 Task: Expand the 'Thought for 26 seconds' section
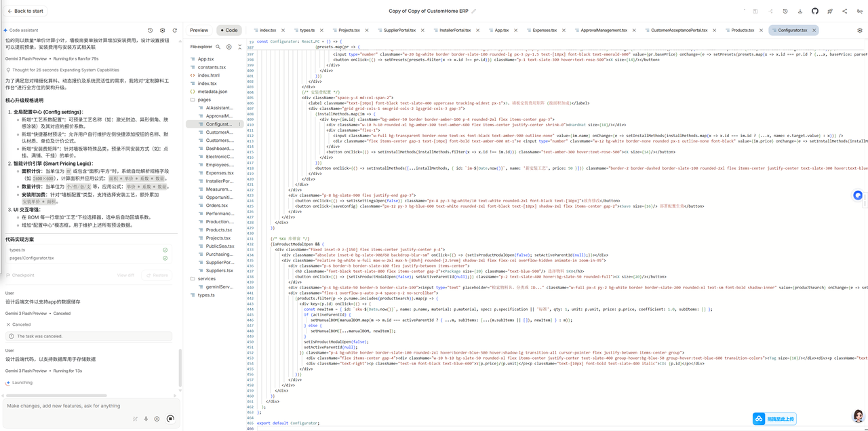[62, 70]
